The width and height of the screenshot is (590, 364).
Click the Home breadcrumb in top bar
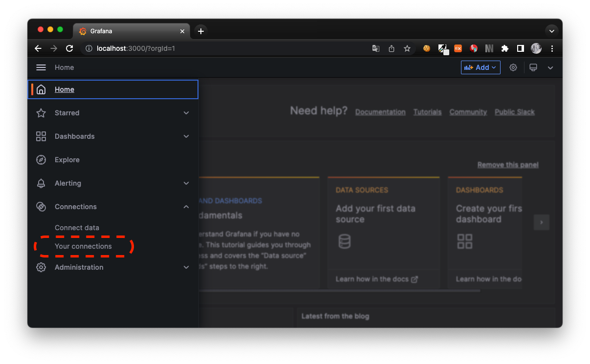64,67
